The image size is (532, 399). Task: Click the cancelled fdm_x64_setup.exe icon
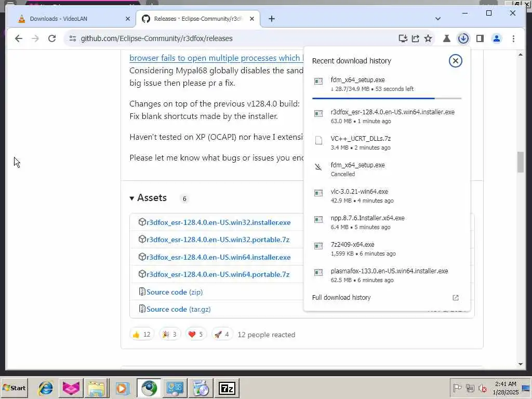[318, 167]
